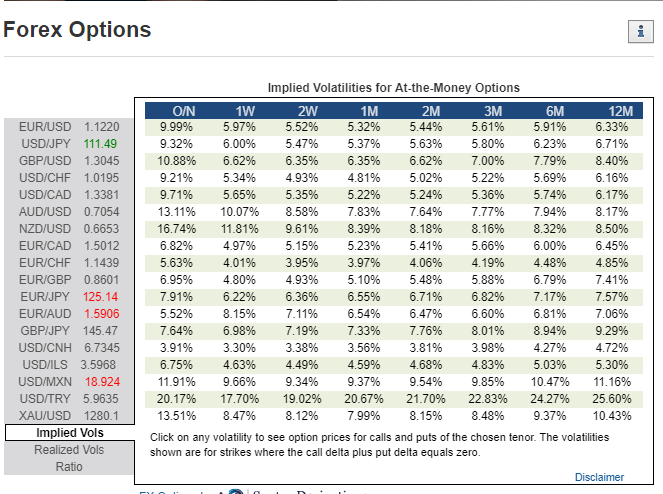Click GBP/USD 3M volatility 7.00%
Screen dimensions: 663x494
[488, 161]
